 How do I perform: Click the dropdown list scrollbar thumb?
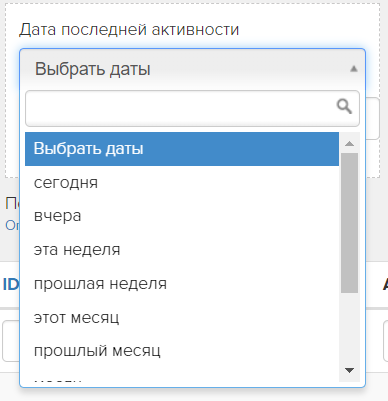coord(349,223)
